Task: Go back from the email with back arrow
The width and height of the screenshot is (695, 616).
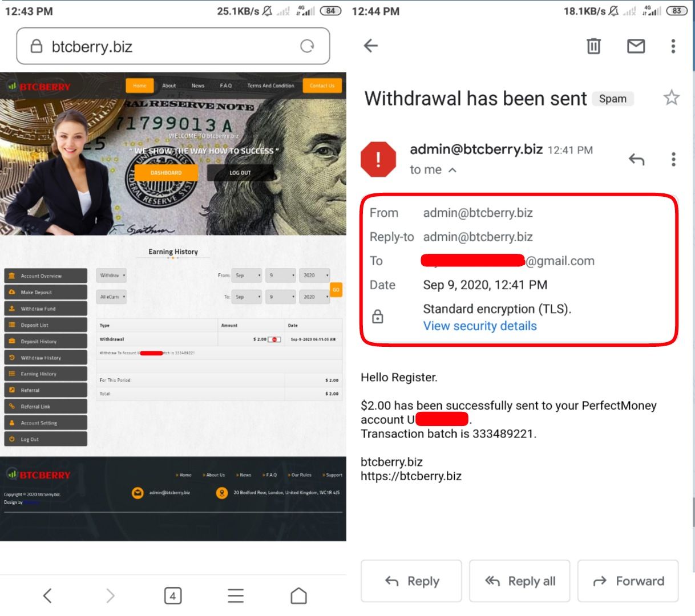Action: [x=371, y=46]
